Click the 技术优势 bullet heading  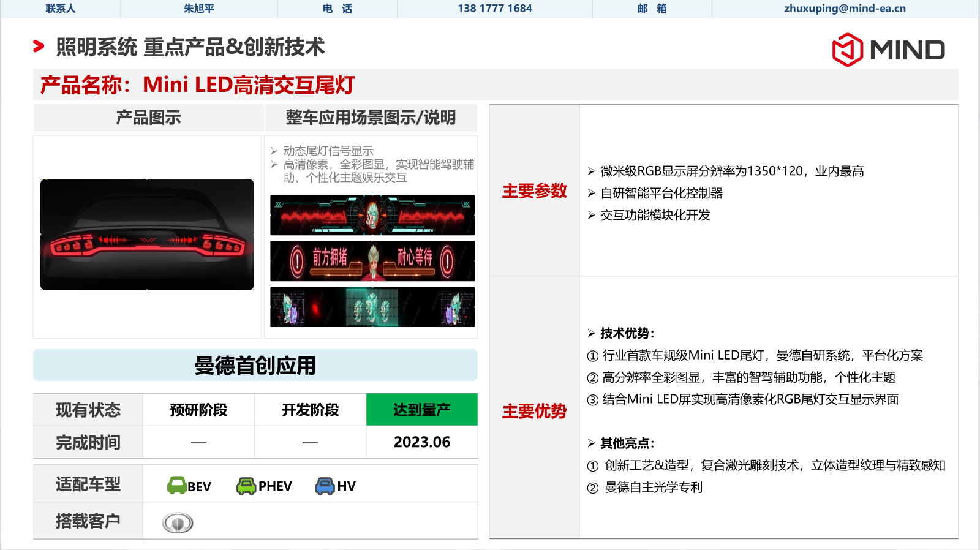tap(626, 333)
